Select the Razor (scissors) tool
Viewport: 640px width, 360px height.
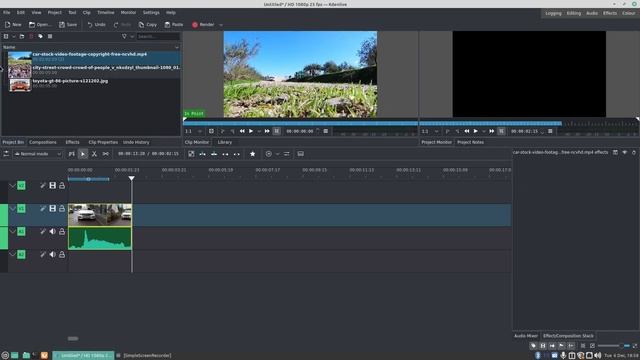pos(94,154)
